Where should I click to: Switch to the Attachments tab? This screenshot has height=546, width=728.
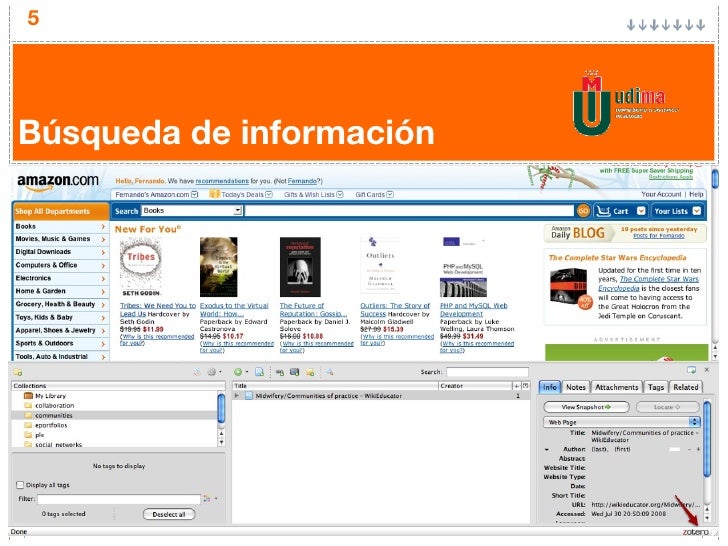[x=617, y=387]
